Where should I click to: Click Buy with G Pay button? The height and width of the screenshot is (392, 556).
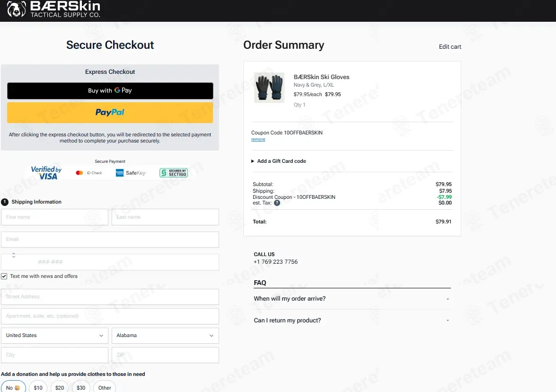pyautogui.click(x=110, y=91)
